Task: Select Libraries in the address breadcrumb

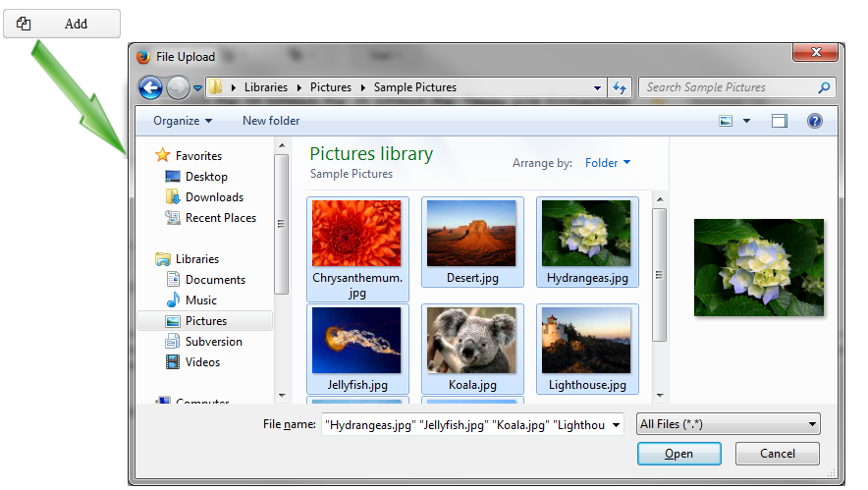Action: pos(266,87)
